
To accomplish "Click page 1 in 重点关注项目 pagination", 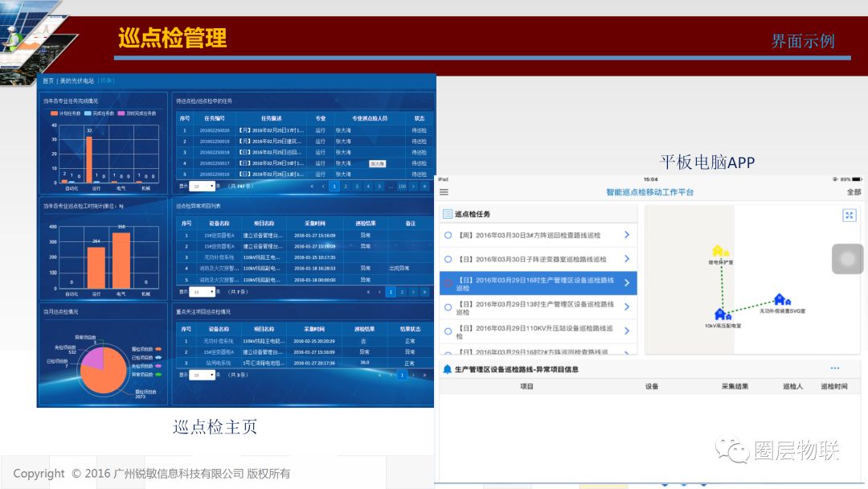I will coord(402,375).
